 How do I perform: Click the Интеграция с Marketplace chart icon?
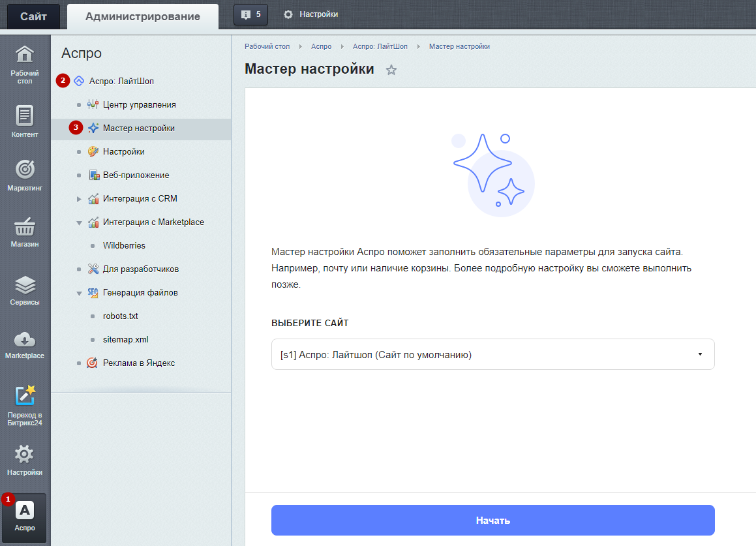(x=93, y=222)
